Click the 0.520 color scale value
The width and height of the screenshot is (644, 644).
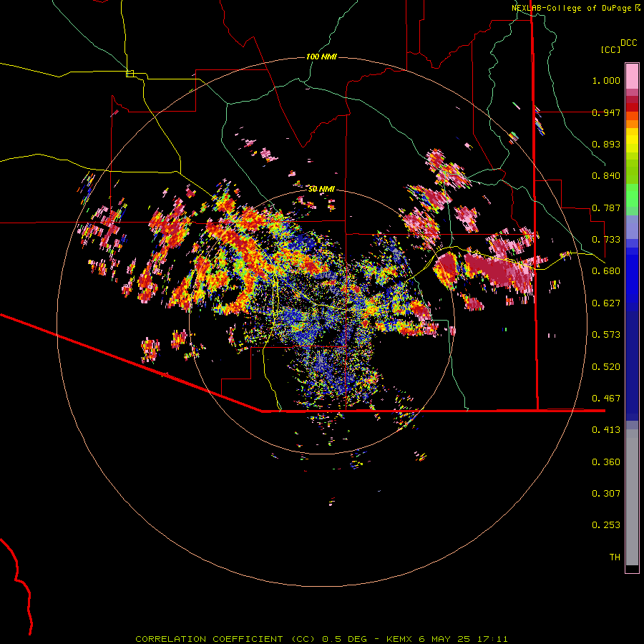[x=606, y=367]
